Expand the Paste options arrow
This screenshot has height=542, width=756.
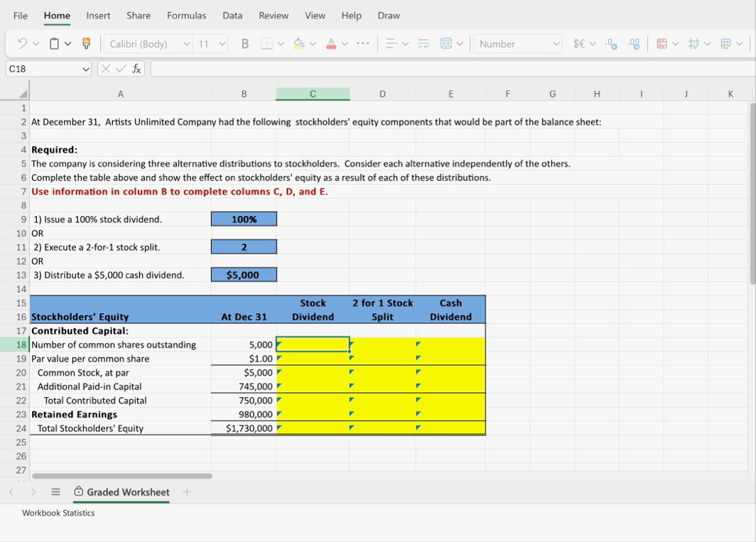(x=68, y=44)
